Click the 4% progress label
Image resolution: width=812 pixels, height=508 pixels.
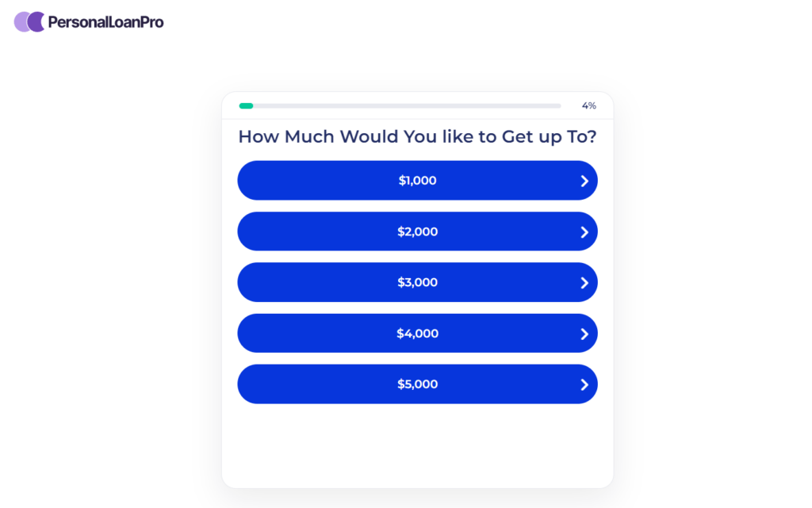click(589, 104)
